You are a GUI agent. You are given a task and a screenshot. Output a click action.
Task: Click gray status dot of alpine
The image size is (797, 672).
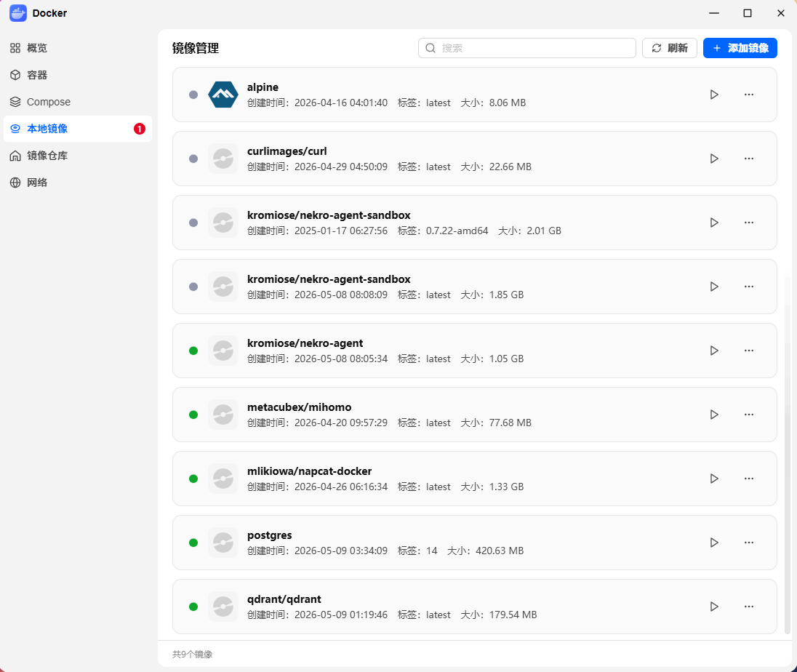coord(193,95)
